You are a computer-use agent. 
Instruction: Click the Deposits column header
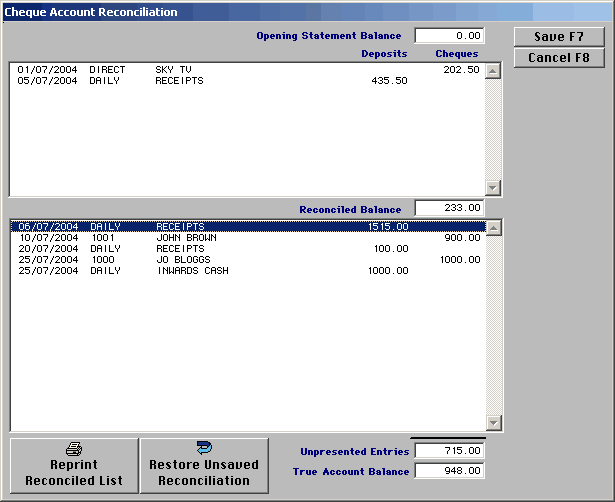click(x=384, y=54)
